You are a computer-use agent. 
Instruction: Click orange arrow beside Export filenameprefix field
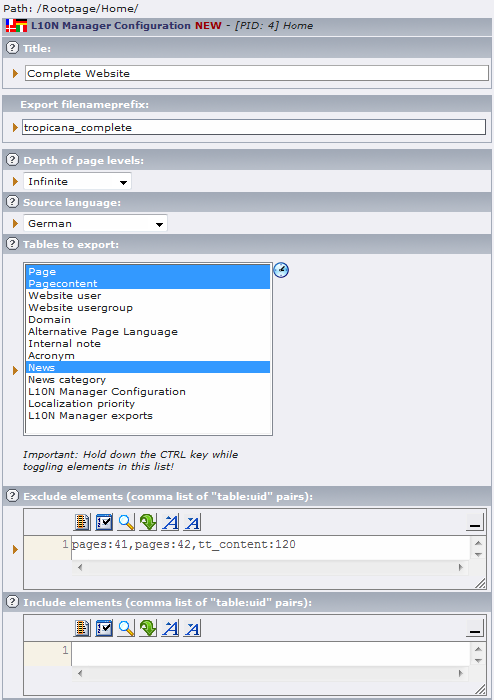15,127
